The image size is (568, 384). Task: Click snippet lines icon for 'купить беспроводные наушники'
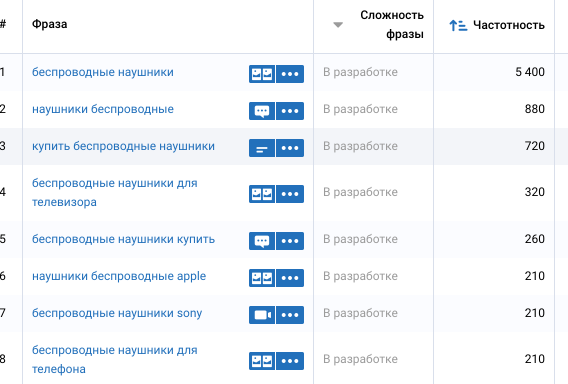262,148
